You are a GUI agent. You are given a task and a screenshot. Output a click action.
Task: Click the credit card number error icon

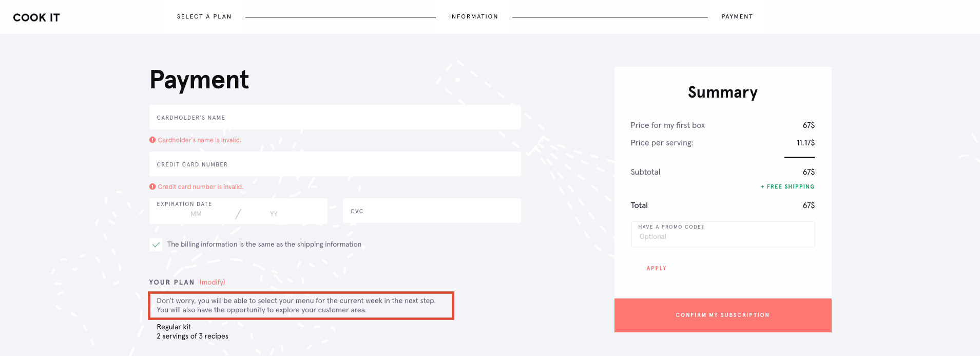pos(152,186)
